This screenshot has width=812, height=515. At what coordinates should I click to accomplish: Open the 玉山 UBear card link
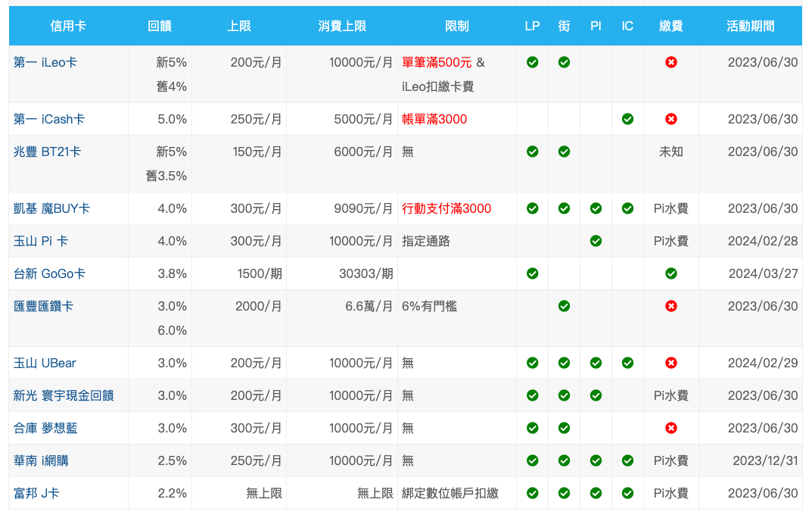(45, 364)
